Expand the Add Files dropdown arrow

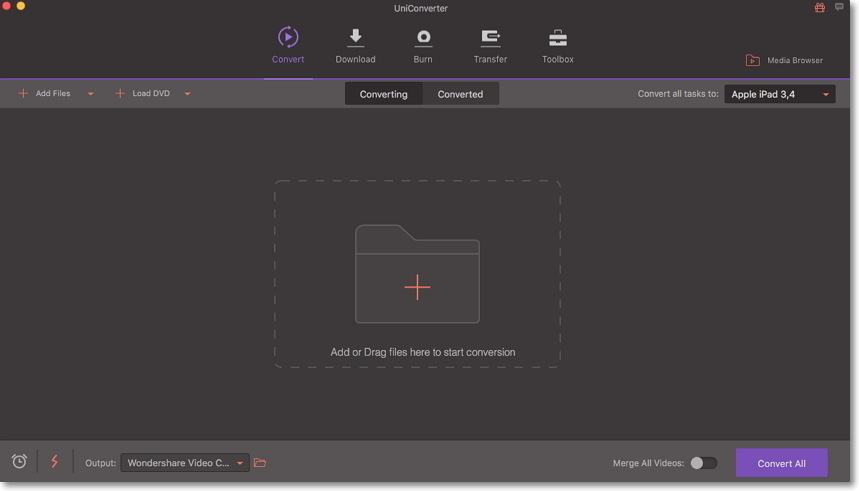click(91, 94)
